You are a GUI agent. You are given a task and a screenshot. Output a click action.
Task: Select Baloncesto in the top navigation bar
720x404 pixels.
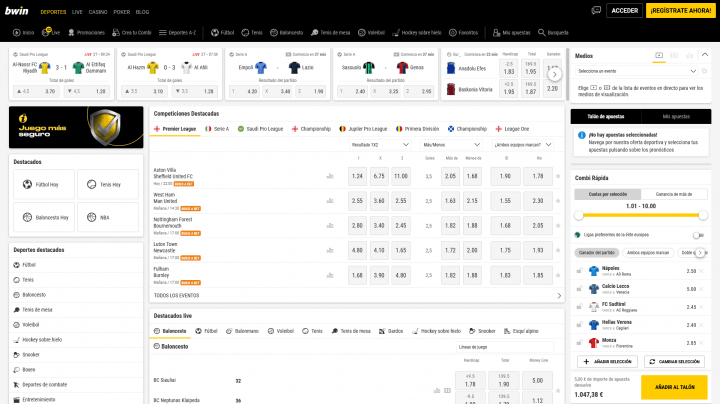coord(287,33)
